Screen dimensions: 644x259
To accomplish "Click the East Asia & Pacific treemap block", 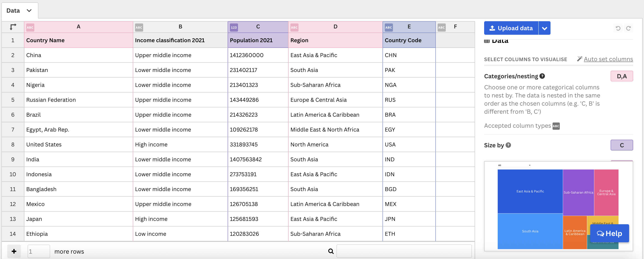I will (x=530, y=191).
